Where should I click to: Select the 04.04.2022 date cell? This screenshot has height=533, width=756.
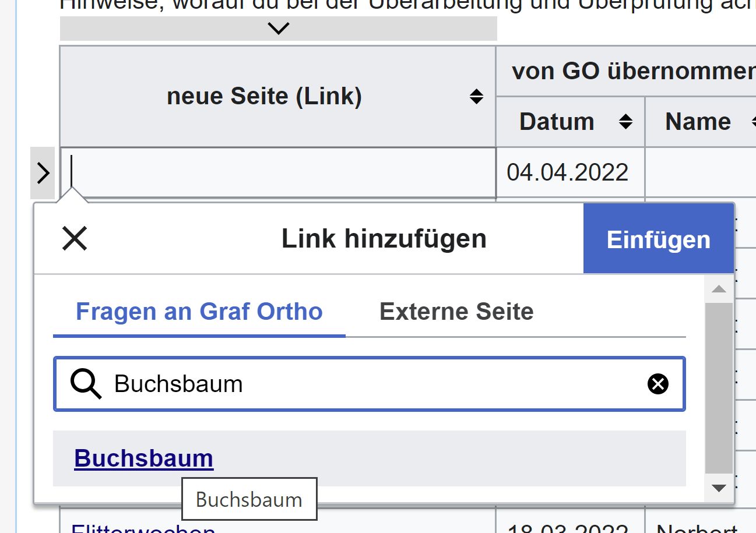pyautogui.click(x=568, y=172)
